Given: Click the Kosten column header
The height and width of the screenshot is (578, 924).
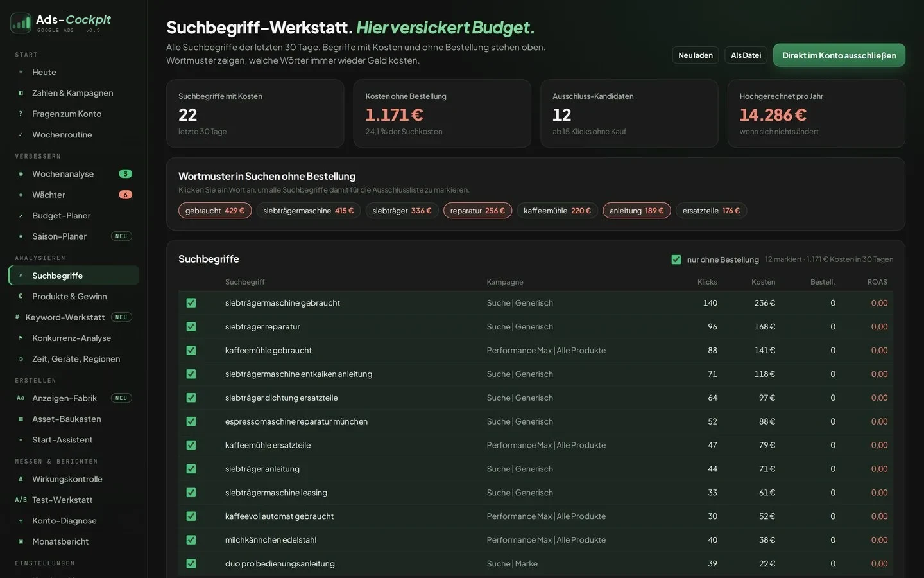Looking at the screenshot, I should tap(763, 282).
